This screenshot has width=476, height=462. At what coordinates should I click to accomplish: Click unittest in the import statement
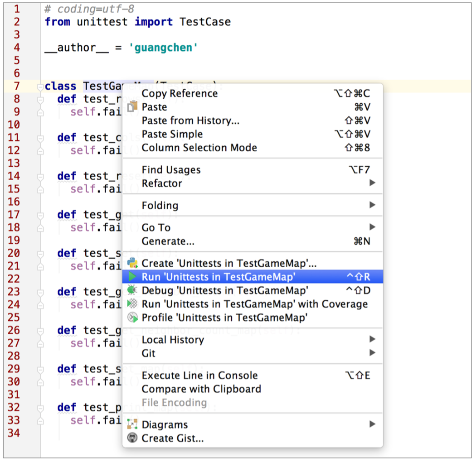tap(102, 22)
